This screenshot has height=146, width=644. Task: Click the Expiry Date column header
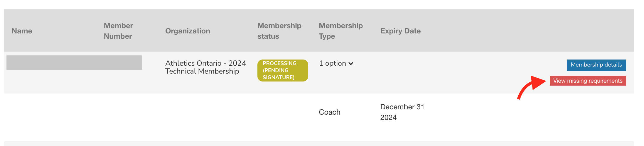(400, 31)
